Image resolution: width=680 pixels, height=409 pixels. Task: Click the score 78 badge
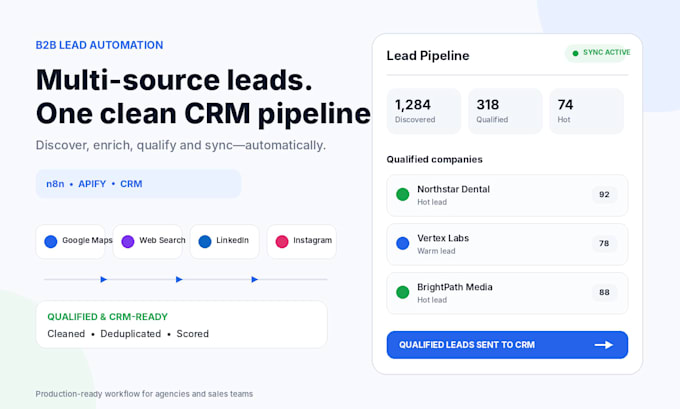click(x=605, y=243)
